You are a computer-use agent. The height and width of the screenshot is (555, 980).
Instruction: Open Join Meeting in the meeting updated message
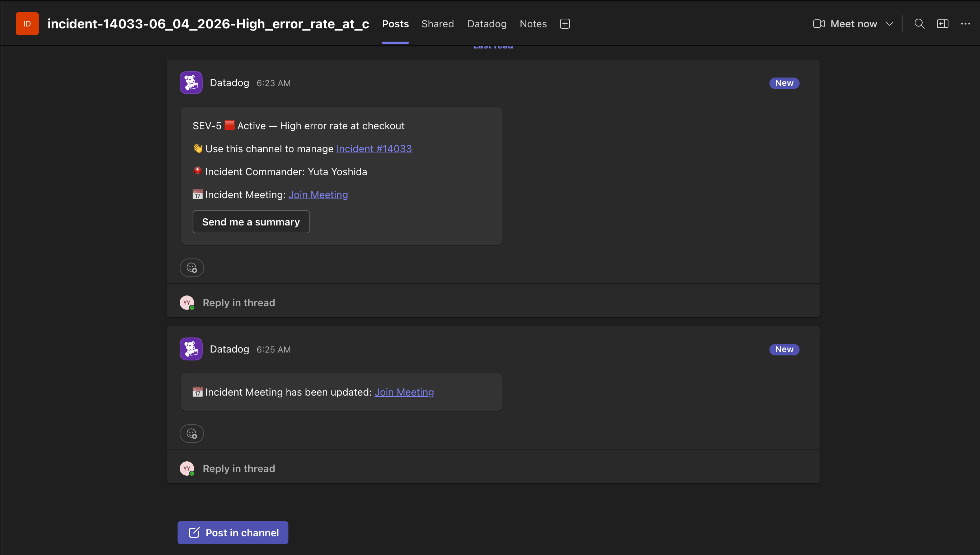(404, 392)
